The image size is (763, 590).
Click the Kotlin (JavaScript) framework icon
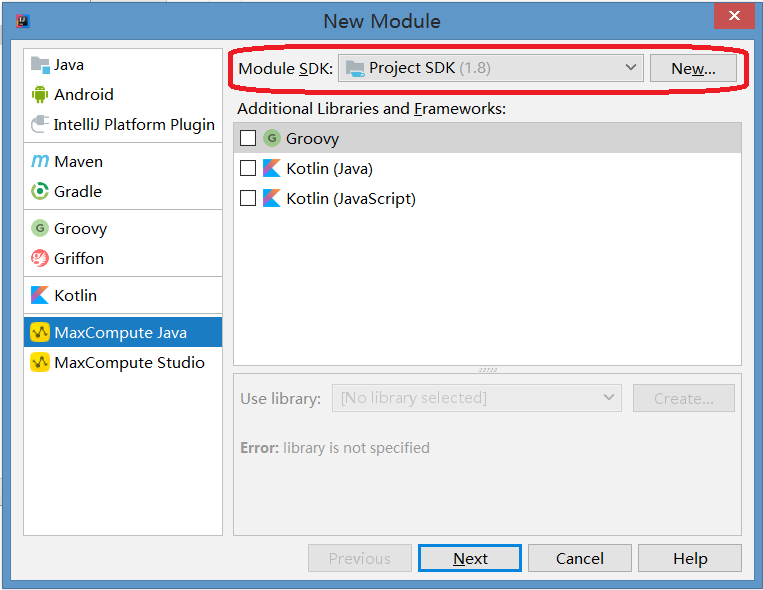click(x=272, y=198)
